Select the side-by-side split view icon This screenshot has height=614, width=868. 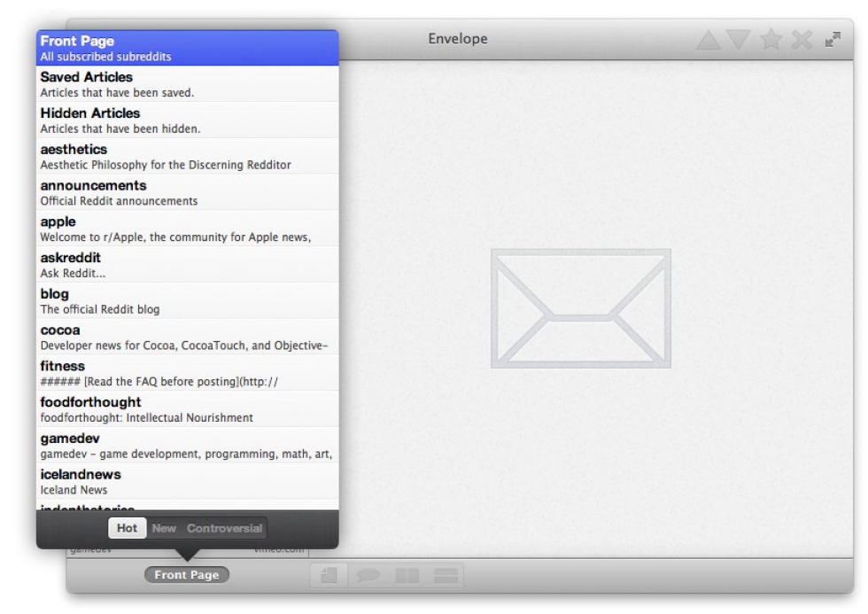pyautogui.click(x=407, y=576)
